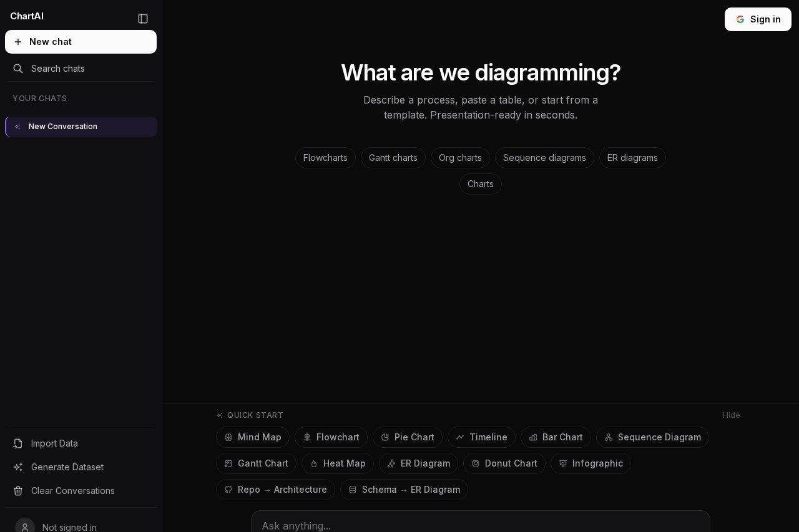
Task: Choose the Flowchart quick start
Action: coord(331,437)
